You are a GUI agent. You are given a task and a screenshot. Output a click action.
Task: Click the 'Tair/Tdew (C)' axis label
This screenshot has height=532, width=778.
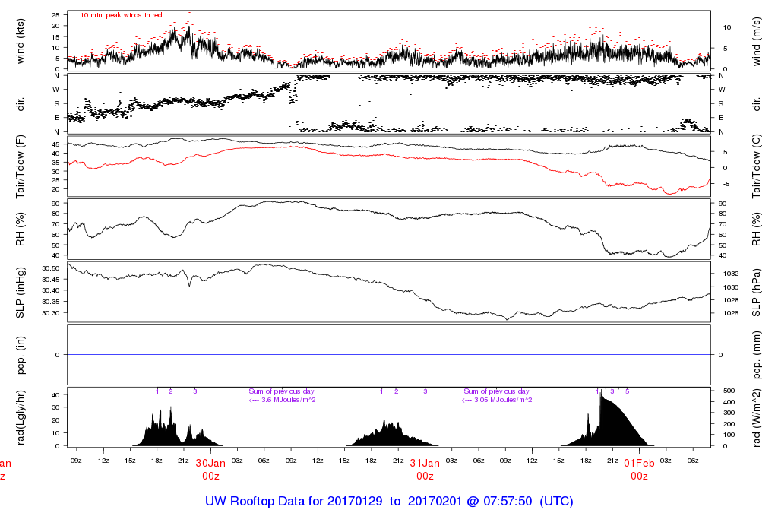(x=756, y=166)
